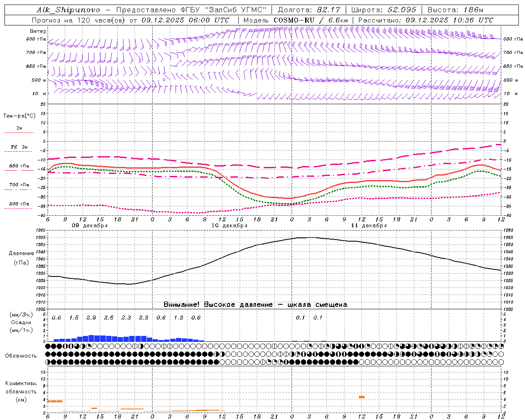Screen dimensions: 525x420
Task: Click the 'Высота: 186м' value
Action: point(456,10)
